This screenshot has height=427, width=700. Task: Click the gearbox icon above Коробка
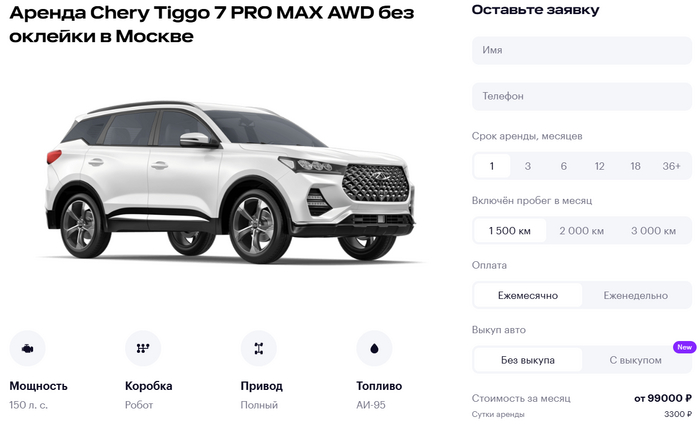coord(143,348)
